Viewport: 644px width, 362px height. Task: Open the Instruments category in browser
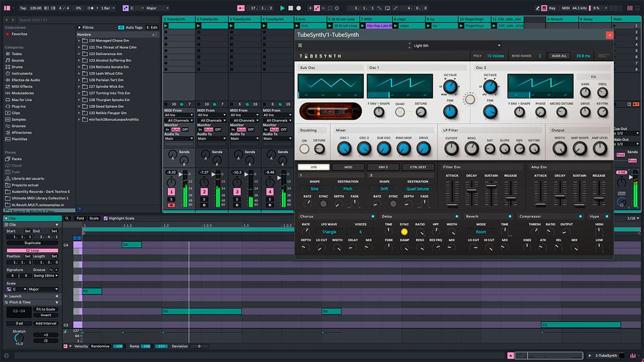tap(22, 73)
